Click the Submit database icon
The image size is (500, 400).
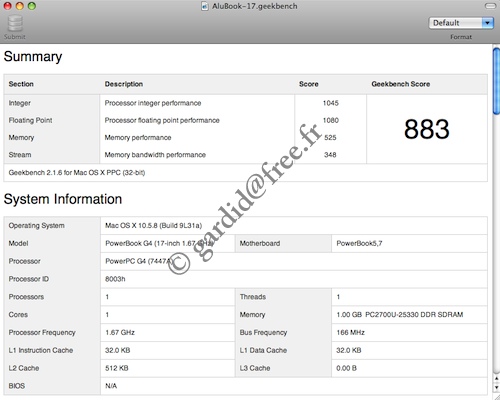point(15,23)
